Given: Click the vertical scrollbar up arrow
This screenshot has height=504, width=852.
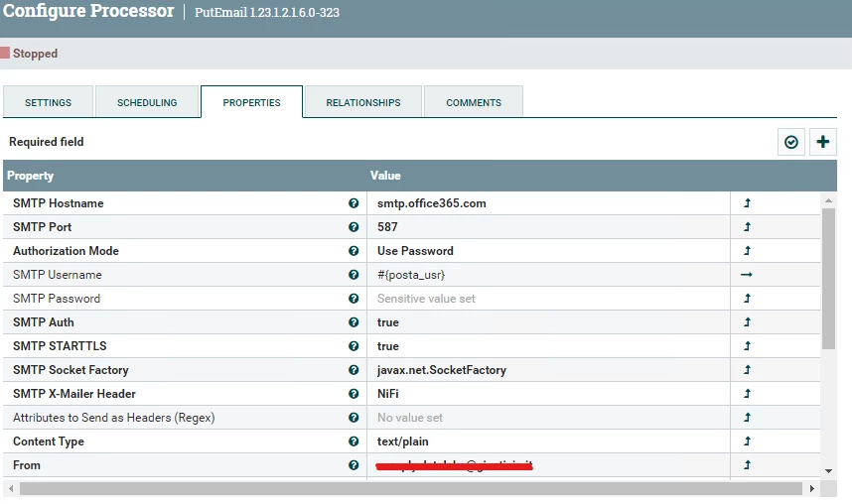Looking at the screenshot, I should [828, 200].
